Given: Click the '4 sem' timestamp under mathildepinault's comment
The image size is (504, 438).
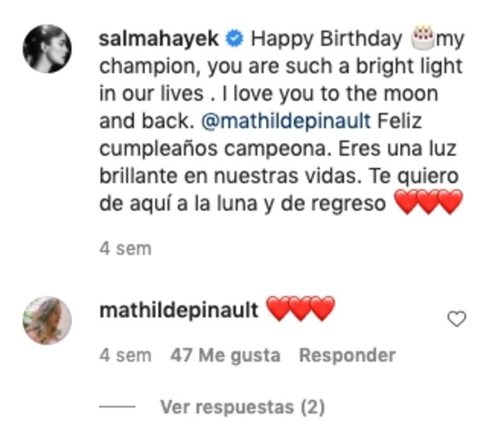Looking at the screenshot, I should 125,355.
